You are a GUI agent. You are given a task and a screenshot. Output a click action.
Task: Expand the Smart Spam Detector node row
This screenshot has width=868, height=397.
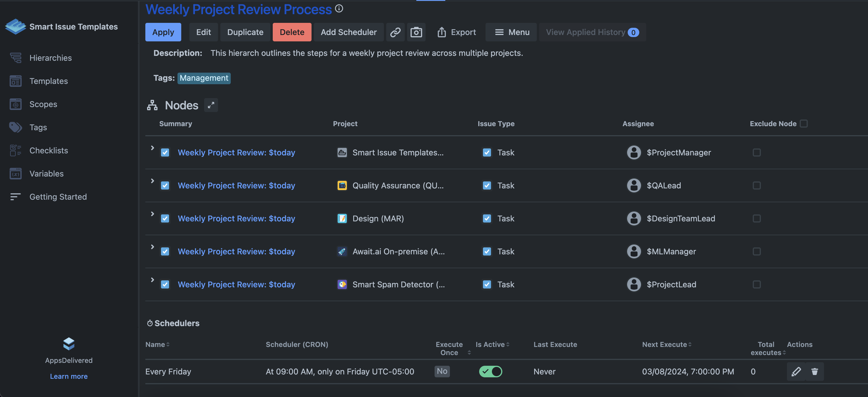pos(152,280)
